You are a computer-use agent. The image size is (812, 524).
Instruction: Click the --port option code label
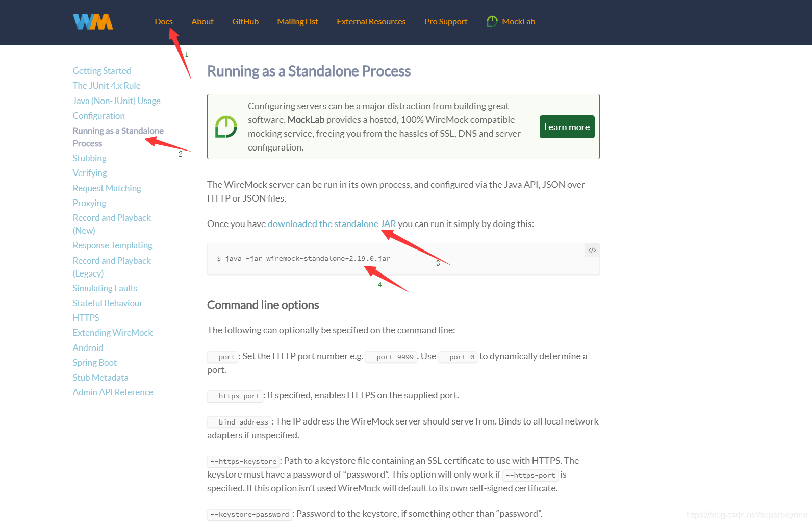click(223, 357)
